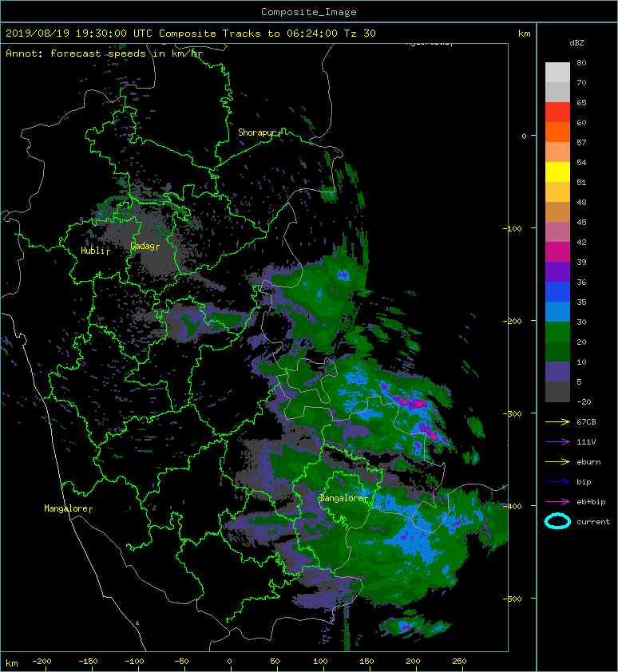The image size is (618, 672).
Task: Select the light orange 54–57 dBZ swatch
Action: [x=557, y=152]
